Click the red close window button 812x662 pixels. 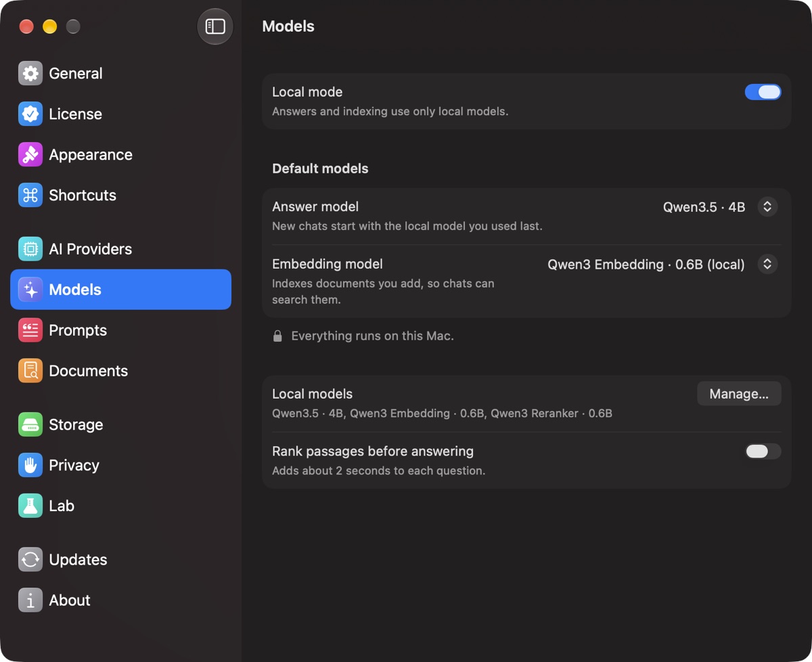tap(26, 26)
